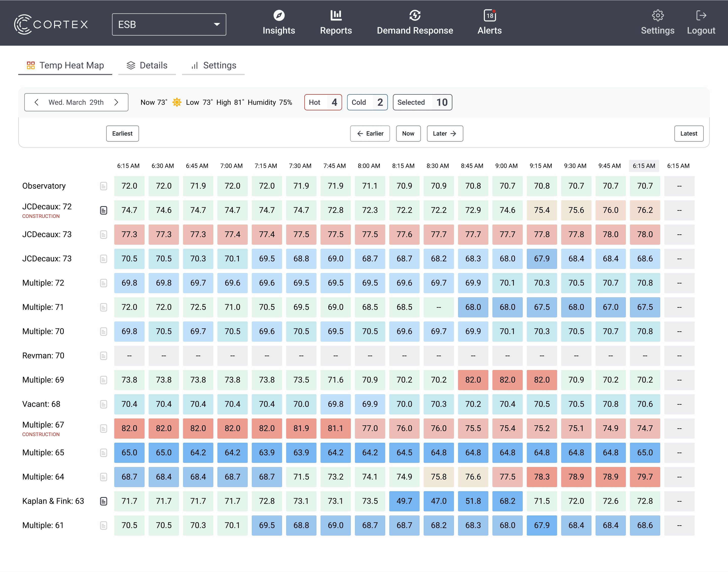Toggle the Hot zones filter
Screen dimensions: 728x572
[323, 102]
